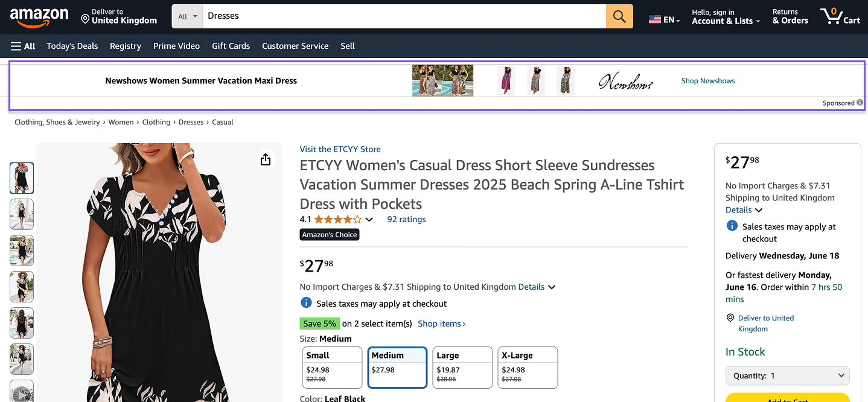Open the All hamburger menu
The width and height of the screenshot is (868, 402).
coord(23,46)
